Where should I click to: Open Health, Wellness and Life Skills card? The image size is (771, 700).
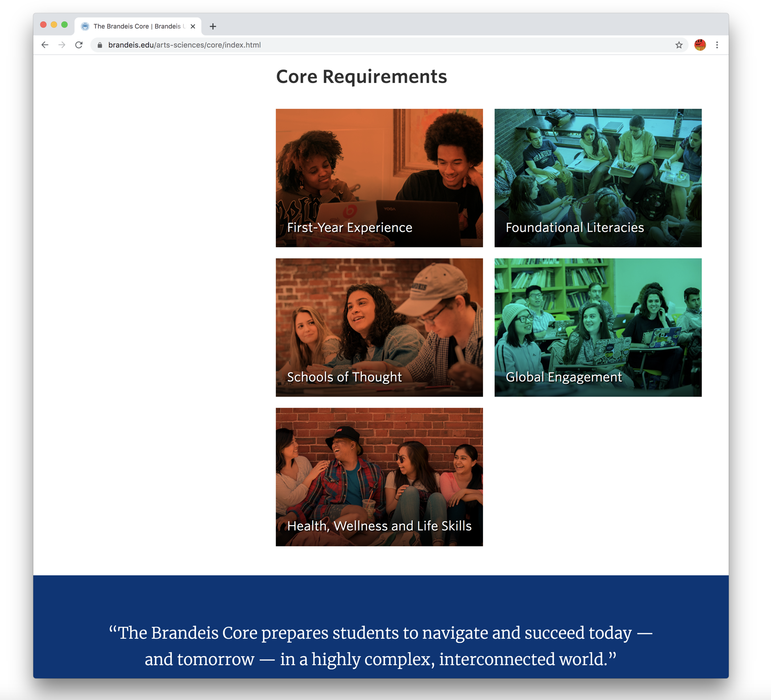[x=379, y=477]
